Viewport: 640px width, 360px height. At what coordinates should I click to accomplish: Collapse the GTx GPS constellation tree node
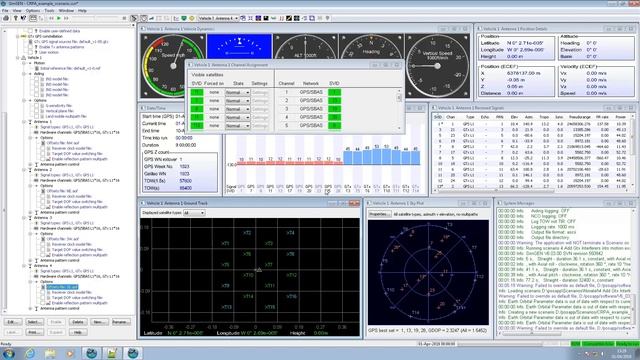(18, 36)
